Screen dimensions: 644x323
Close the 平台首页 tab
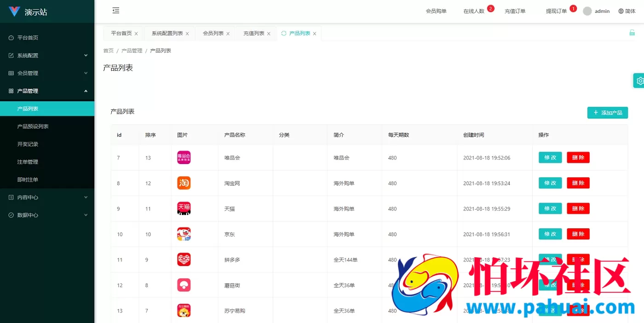[136, 34]
